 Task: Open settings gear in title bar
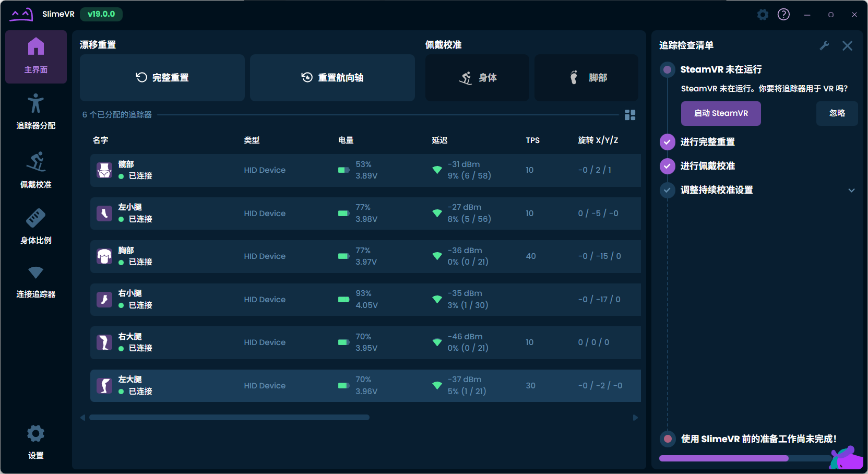pyautogui.click(x=763, y=15)
